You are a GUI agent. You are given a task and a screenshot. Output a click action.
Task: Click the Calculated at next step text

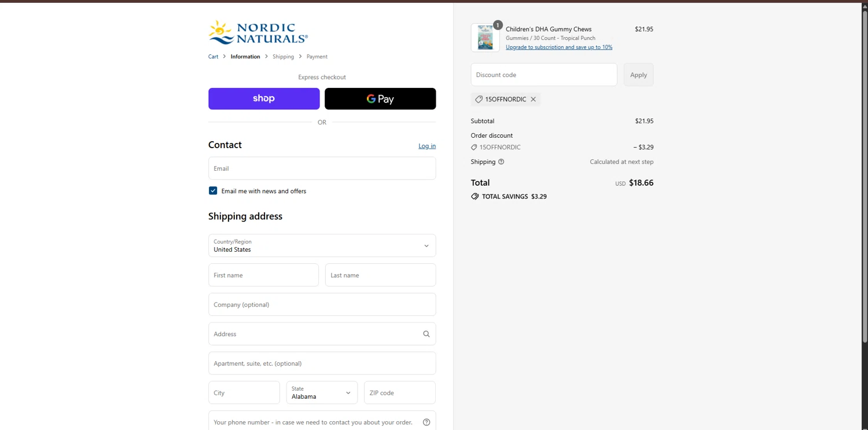(621, 162)
